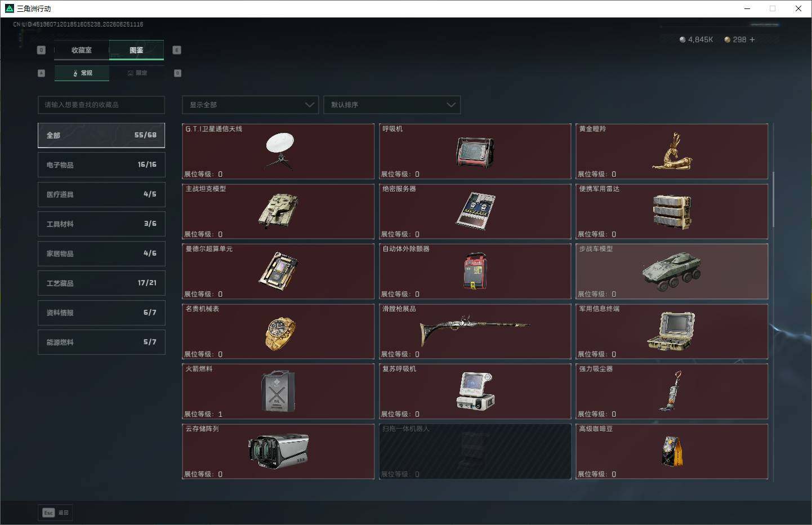The image size is (812, 525).
Task: Click 展位等级: 1 under 火箭燃料
Action: pyautogui.click(x=203, y=414)
